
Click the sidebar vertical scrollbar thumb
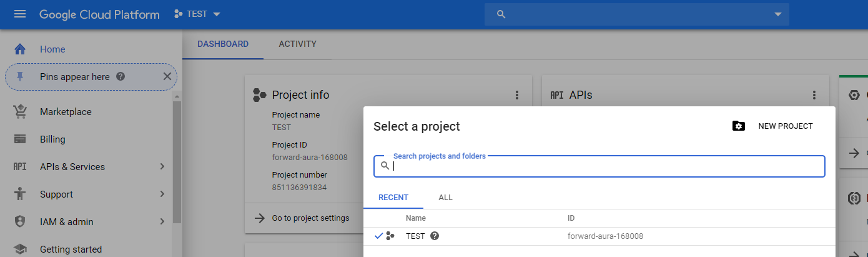click(177, 161)
